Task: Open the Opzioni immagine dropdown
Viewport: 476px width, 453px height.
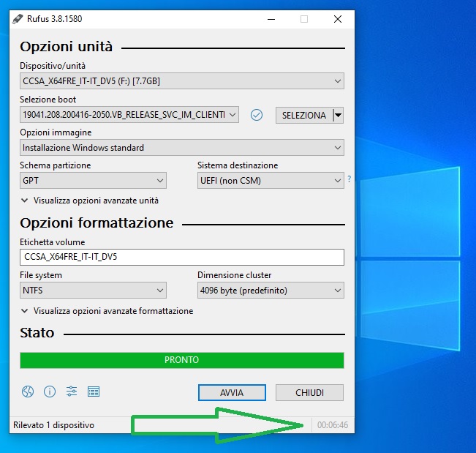Action: (x=182, y=148)
